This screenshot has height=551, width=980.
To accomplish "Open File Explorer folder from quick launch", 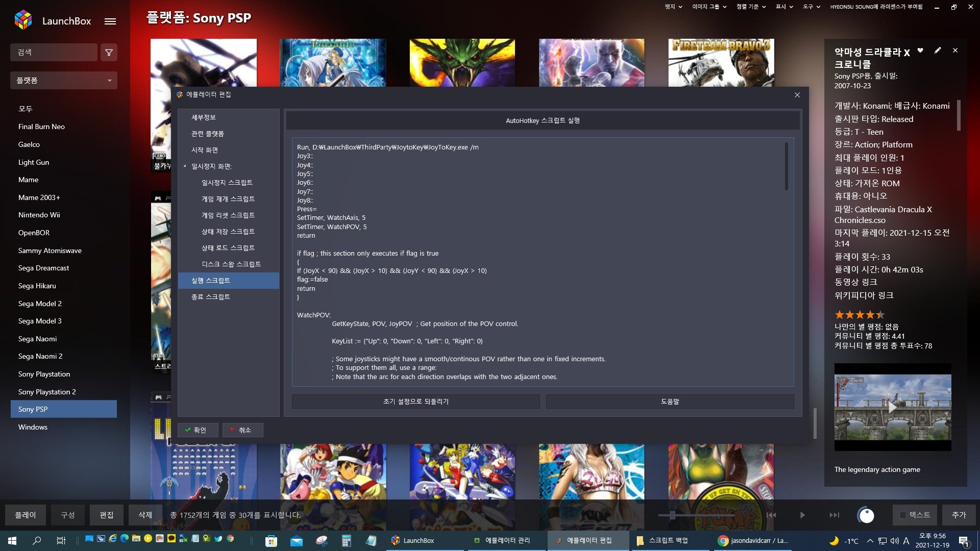I will (136, 538).
